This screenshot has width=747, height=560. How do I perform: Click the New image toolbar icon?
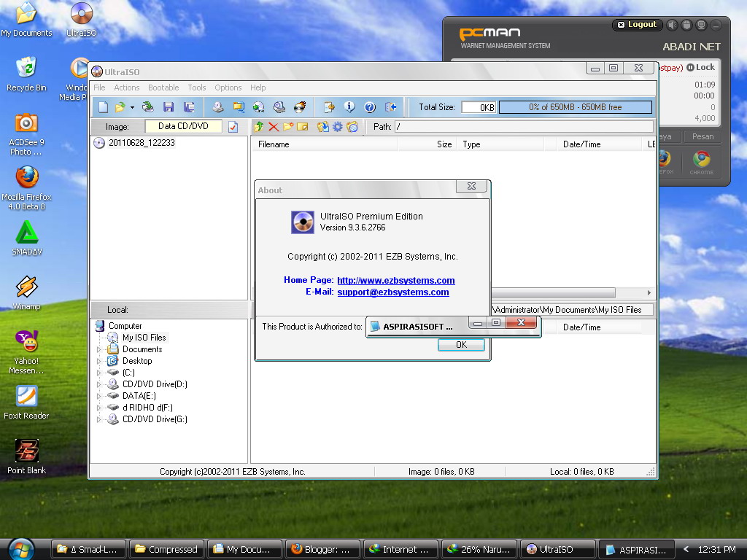(104, 107)
